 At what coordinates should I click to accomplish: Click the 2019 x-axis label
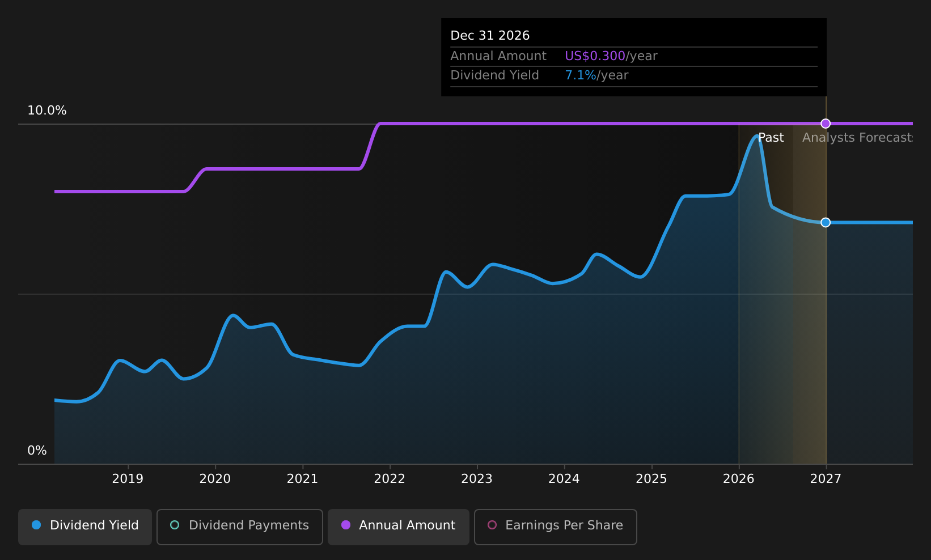pos(128,479)
